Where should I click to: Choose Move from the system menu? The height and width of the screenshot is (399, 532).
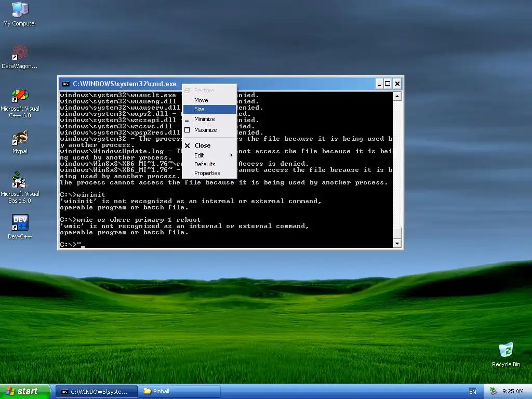click(x=209, y=100)
